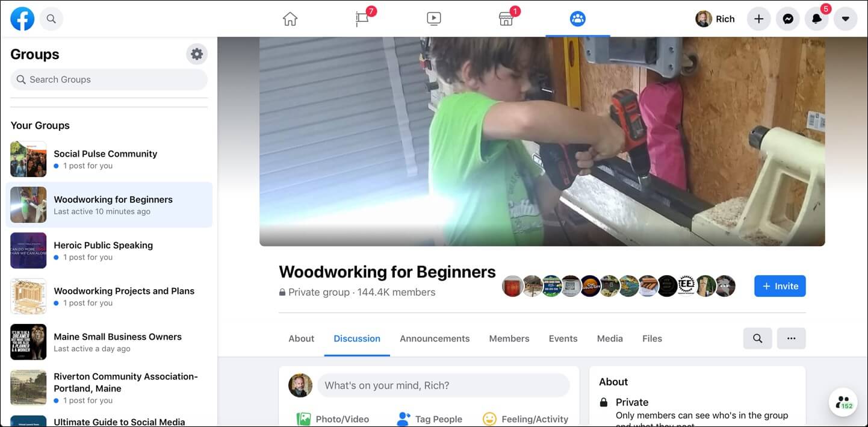This screenshot has height=427, width=868.
Task: Click the Woodworking for Beginners page title
Action: (x=387, y=272)
